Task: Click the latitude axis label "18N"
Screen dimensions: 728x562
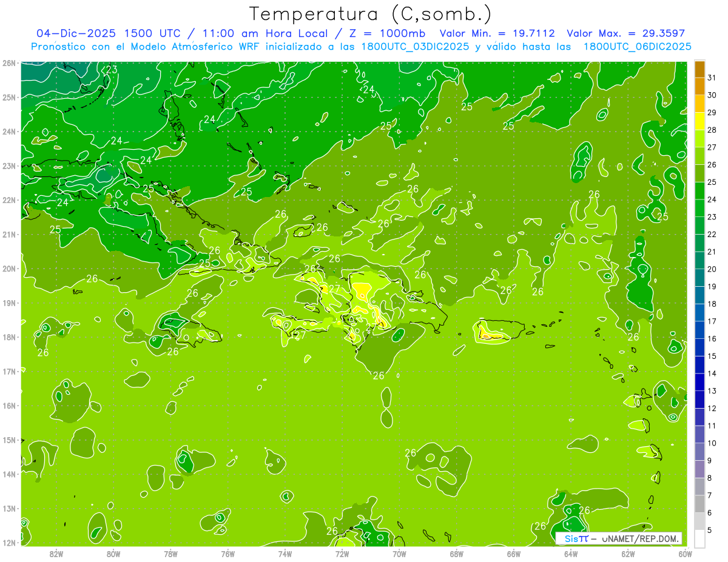Action: 9,337
